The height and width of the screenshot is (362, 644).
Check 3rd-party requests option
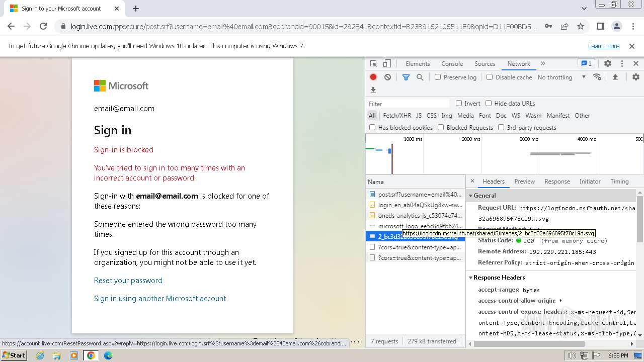pos(501,127)
